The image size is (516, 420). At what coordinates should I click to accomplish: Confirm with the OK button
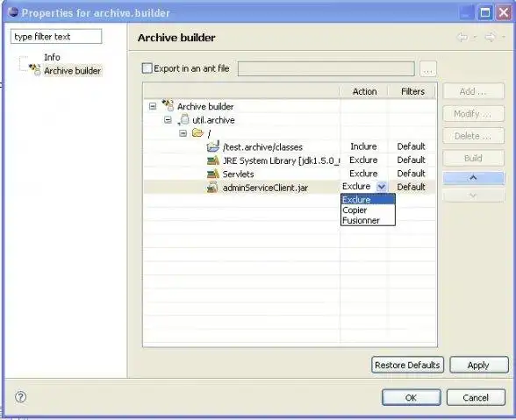tap(411, 397)
